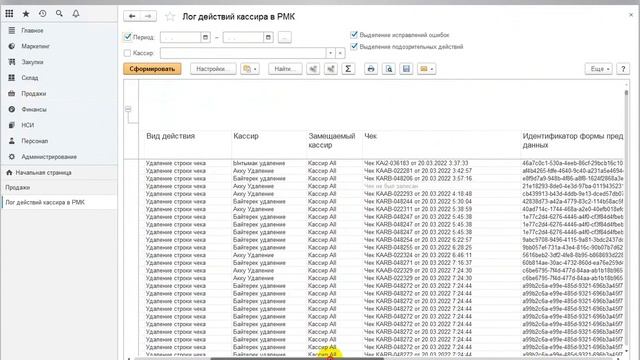
Task: Select Лог действий кассира в РМК tab
Action: 59,202
